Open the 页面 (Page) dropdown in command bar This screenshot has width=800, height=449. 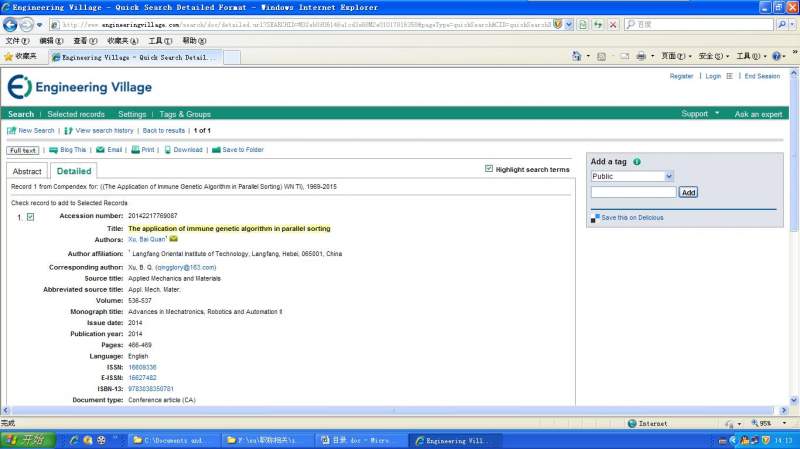(x=677, y=56)
